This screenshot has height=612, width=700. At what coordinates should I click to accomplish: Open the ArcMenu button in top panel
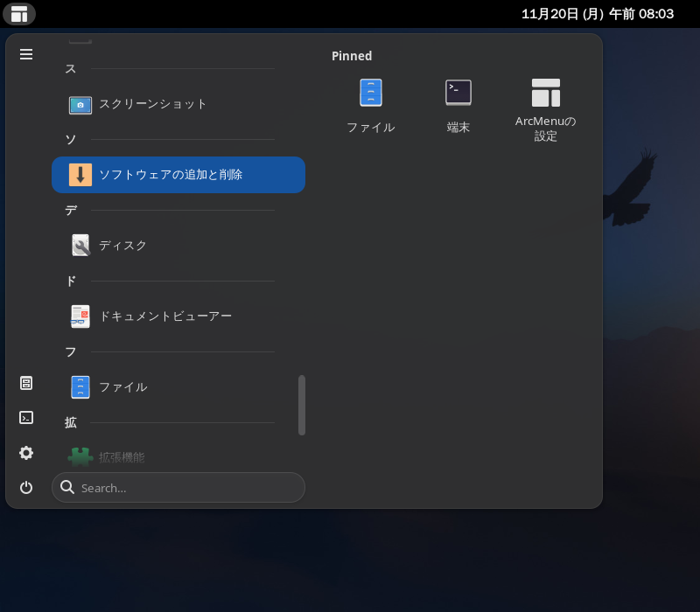19,14
